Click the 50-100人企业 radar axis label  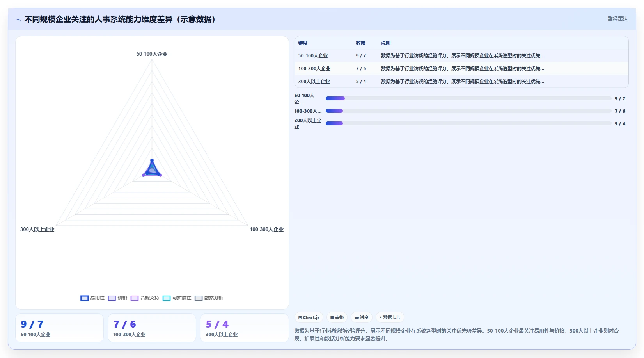tap(152, 54)
